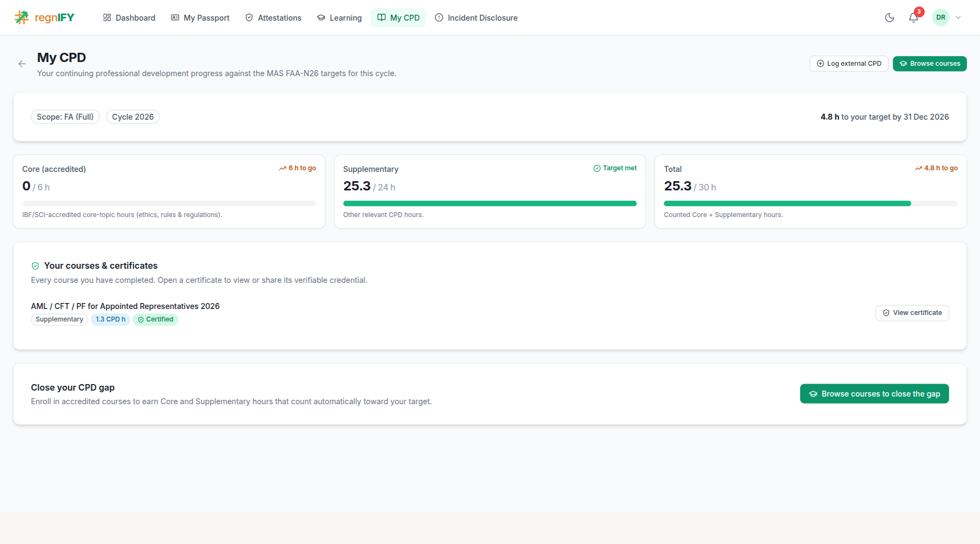Click Browse courses to close the gap
980x544 pixels.
tap(874, 394)
